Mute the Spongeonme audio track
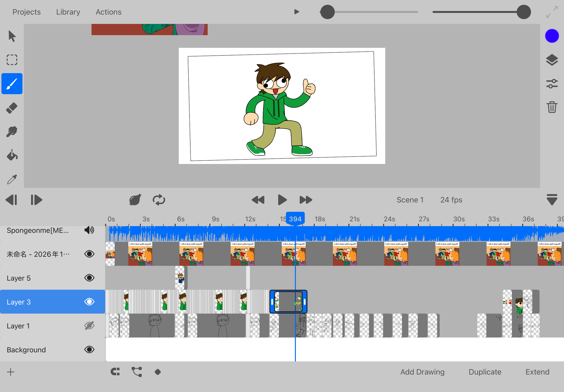 89,230
